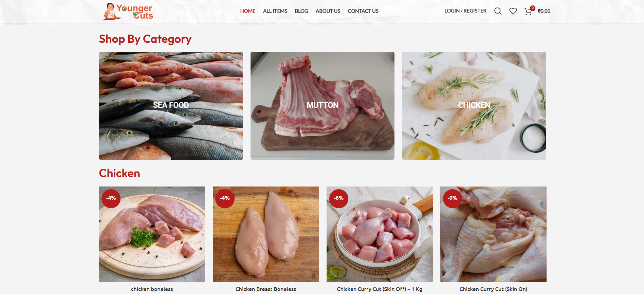644x294 pixels.
Task: Open the CONTACT US page
Action: [363, 11]
